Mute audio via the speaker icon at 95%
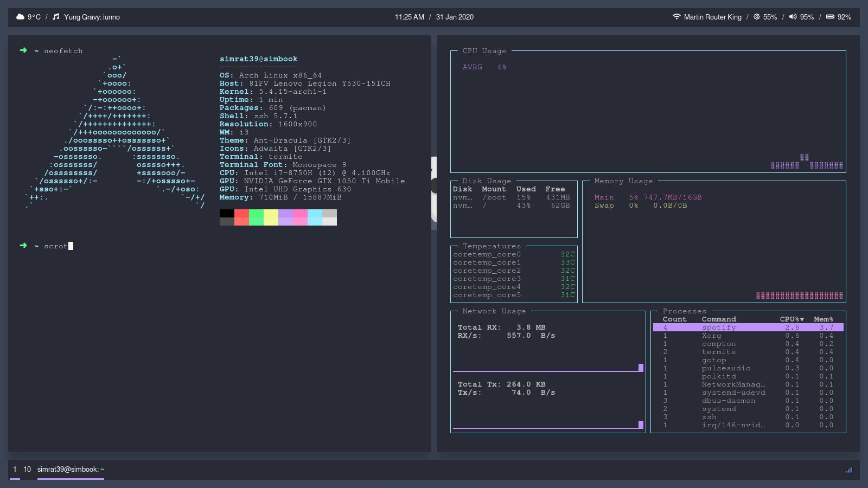The height and width of the screenshot is (488, 868). pos(793,17)
